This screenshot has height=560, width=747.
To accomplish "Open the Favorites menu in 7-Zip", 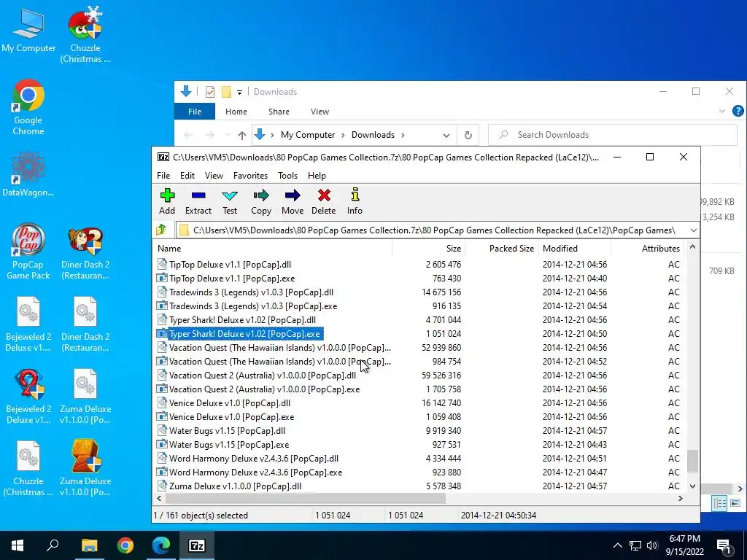I will click(251, 175).
